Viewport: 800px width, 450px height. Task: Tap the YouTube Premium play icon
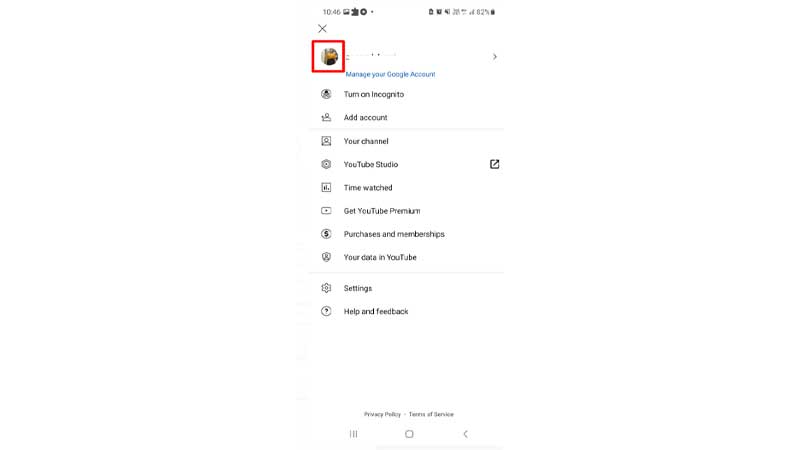[x=326, y=211]
